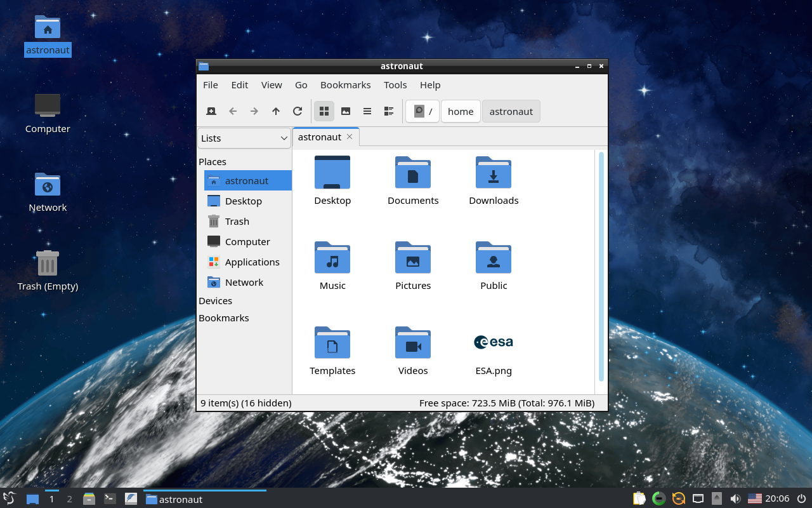Open Trash in the Places sidebar

pyautogui.click(x=237, y=222)
